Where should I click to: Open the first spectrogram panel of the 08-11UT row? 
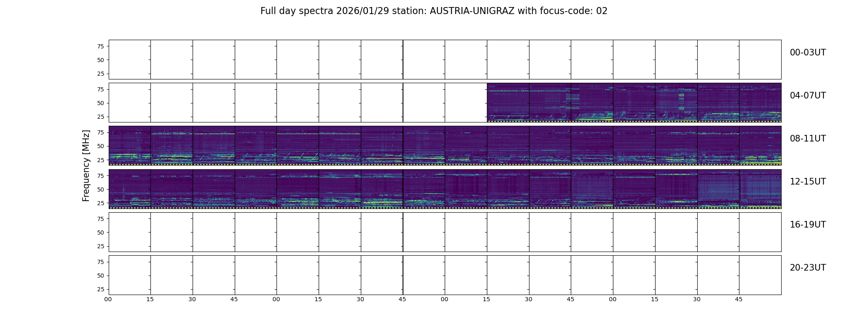(130, 146)
